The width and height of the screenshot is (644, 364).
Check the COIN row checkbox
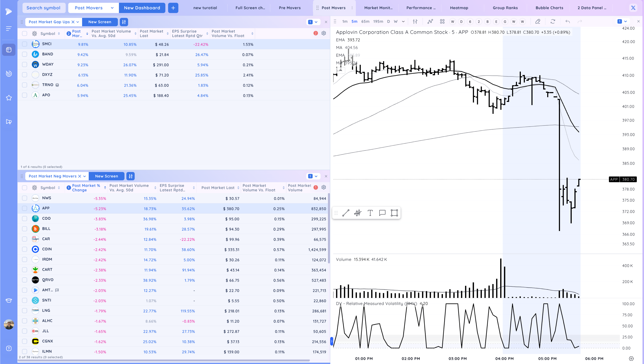(x=24, y=249)
